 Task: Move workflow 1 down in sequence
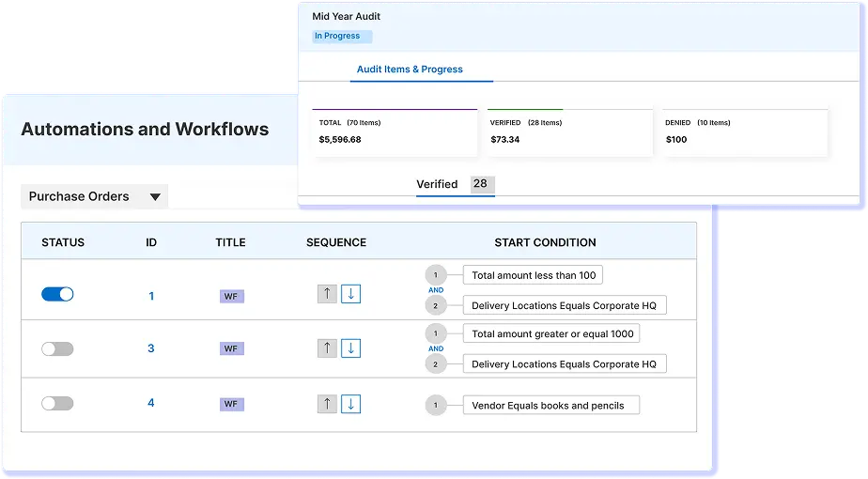point(350,294)
